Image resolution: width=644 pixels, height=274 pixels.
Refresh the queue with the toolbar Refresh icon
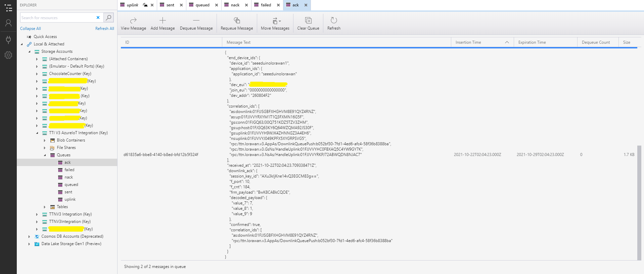(x=334, y=21)
